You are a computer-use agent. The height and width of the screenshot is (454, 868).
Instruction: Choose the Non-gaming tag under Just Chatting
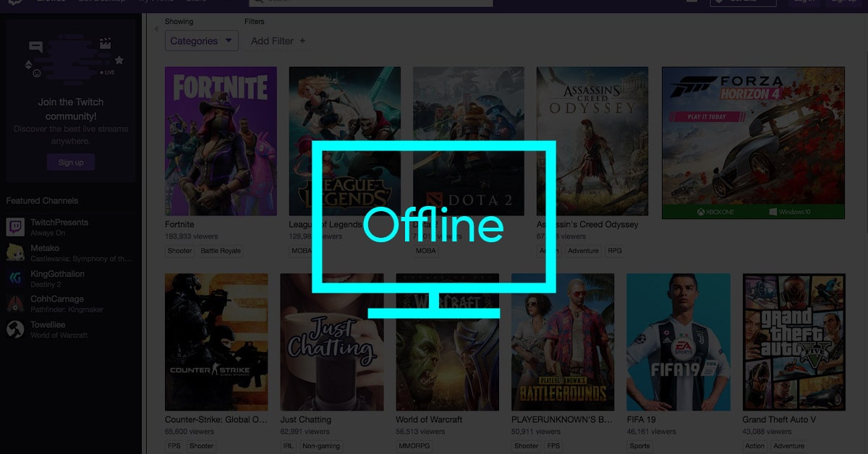pyautogui.click(x=321, y=446)
